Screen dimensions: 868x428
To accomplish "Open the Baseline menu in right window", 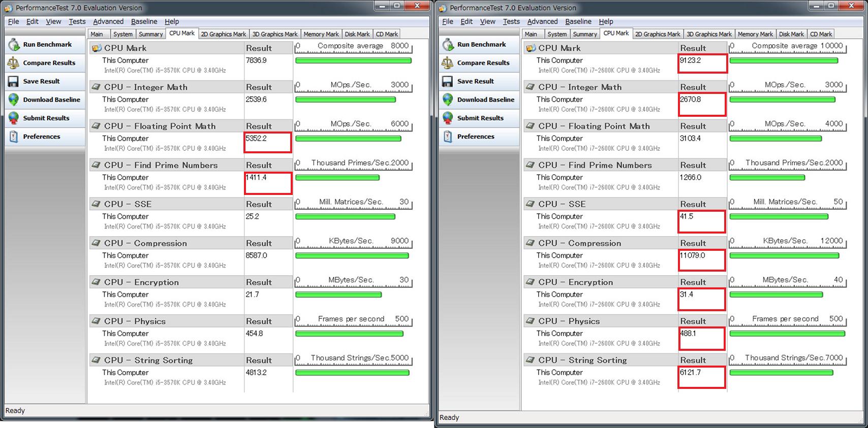I will [x=578, y=21].
